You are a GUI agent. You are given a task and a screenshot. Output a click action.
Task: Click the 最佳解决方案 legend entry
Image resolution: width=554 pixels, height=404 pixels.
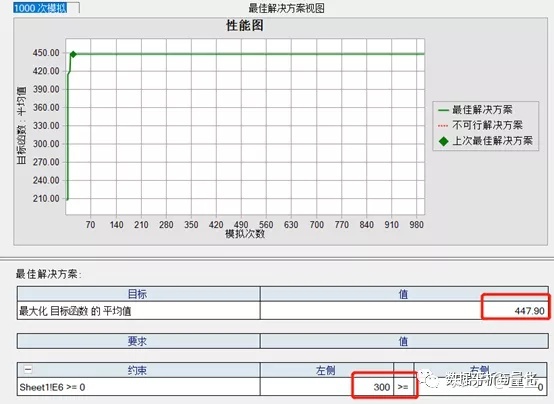coord(475,110)
